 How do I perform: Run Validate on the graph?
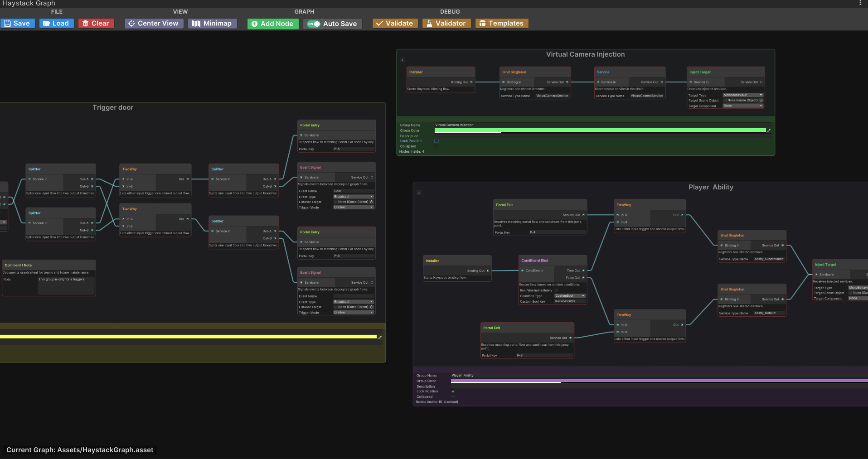coord(395,24)
